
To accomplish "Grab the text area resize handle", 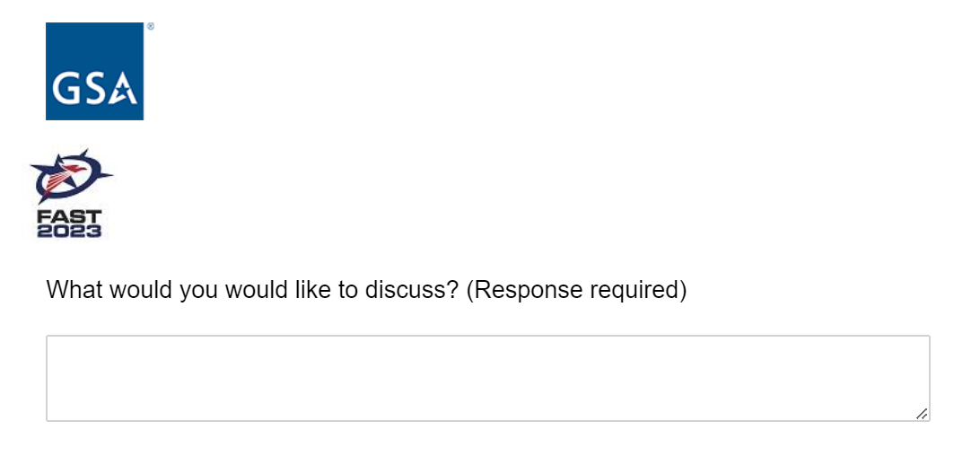I will 922,413.
